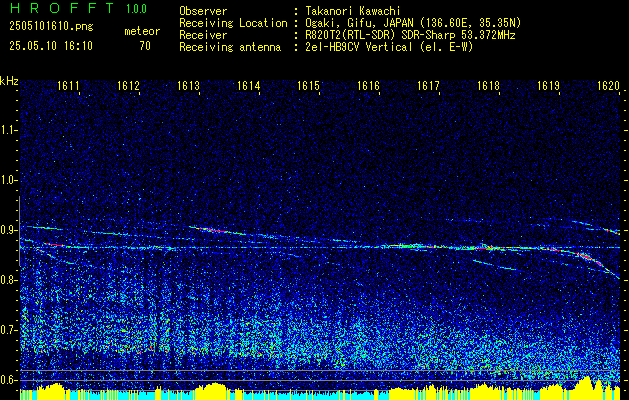Click the 0.8 kHz axis label
Screen dimensions: 629x400
[9, 280]
